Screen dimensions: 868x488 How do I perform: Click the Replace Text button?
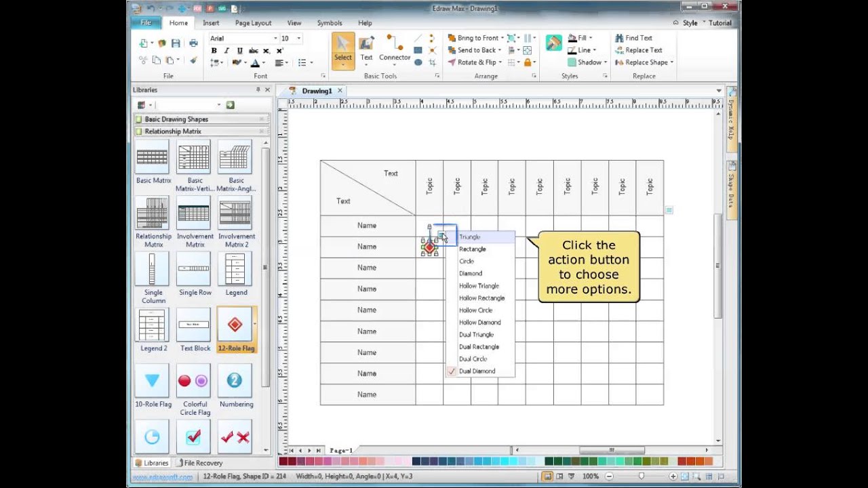(638, 50)
